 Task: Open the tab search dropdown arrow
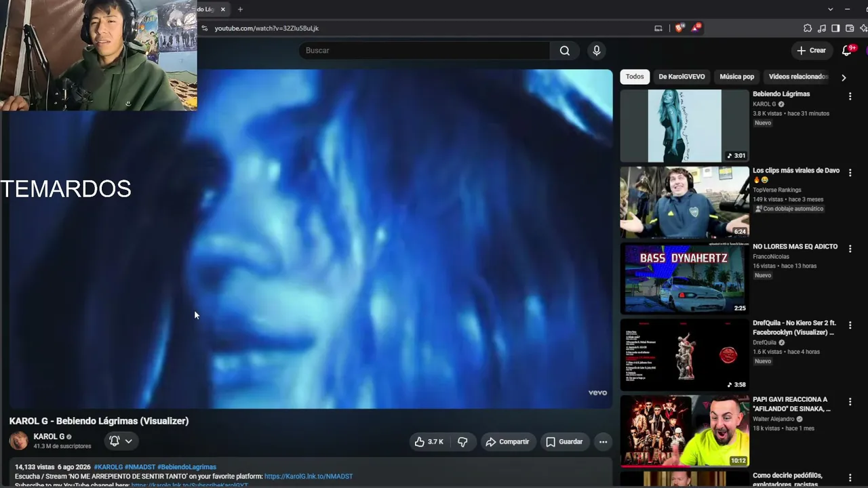coord(830,9)
